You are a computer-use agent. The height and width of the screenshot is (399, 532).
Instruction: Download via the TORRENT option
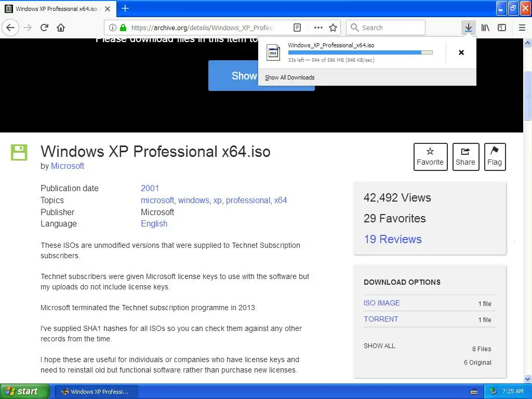click(x=381, y=319)
